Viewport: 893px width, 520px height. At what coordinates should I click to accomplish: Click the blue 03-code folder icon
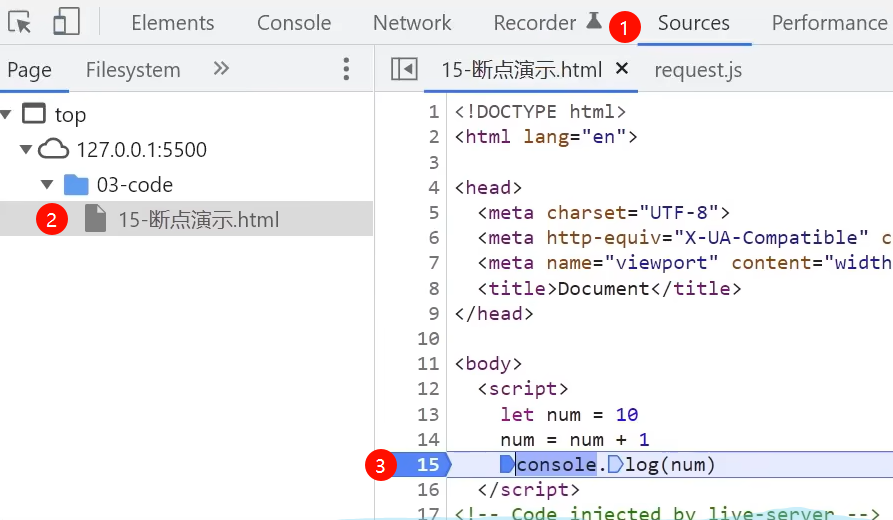[76, 185]
